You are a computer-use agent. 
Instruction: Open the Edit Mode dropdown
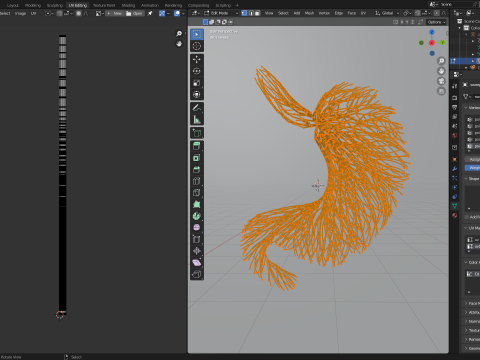[221, 13]
